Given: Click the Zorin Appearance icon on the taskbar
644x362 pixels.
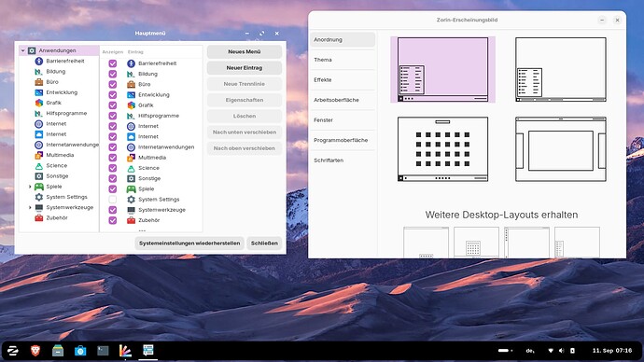Looking at the screenshot, I should click(125, 351).
